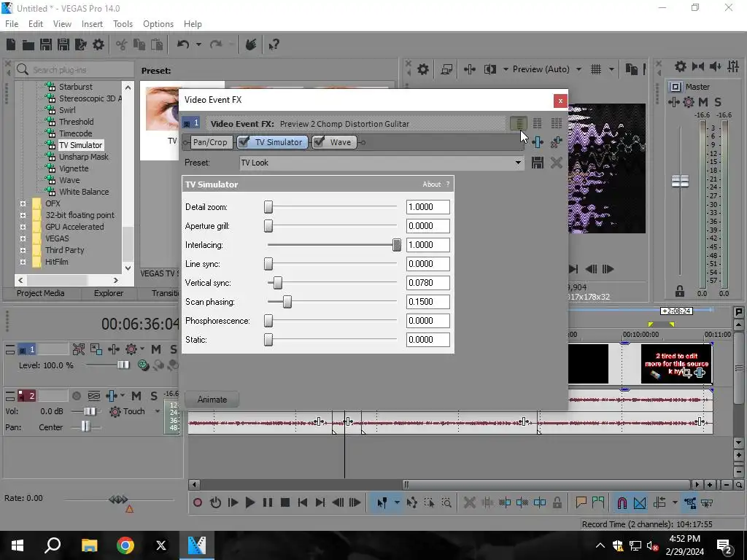747x560 pixels.
Task: Switch to the Explorer tab
Action: [x=109, y=293]
